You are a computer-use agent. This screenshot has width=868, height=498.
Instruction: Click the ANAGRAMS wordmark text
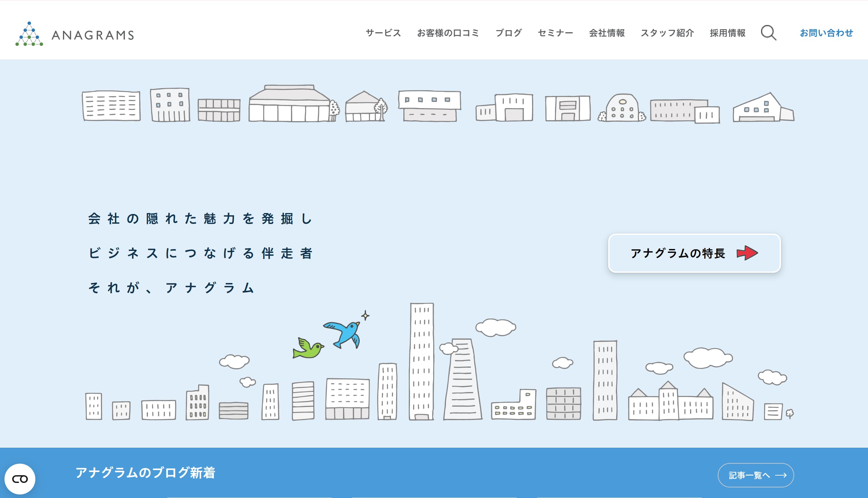pyautogui.click(x=93, y=35)
